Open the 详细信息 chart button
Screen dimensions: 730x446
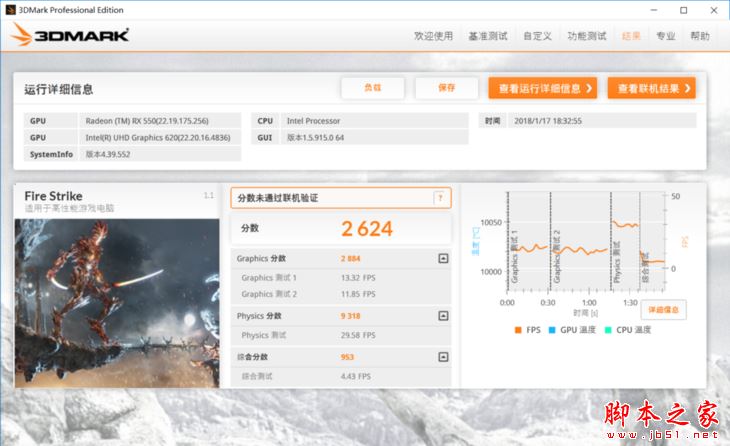(x=663, y=310)
